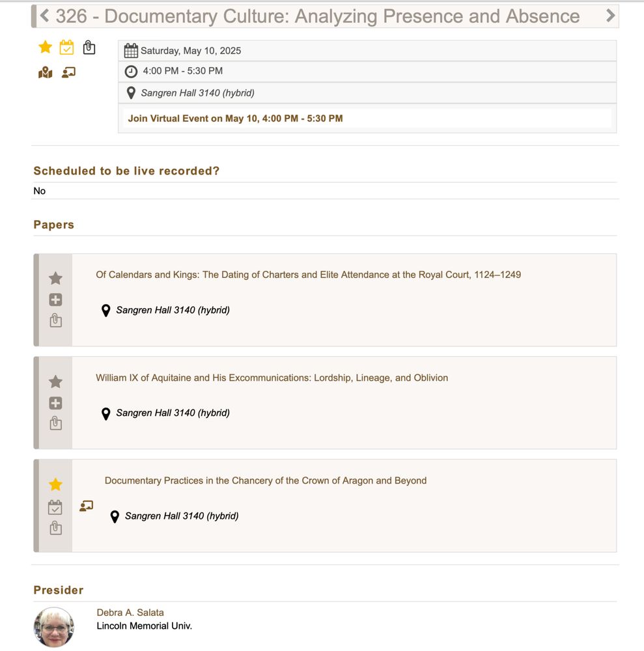The width and height of the screenshot is (644, 651).
Task: Open William IX of Aquitaine paper title
Action: [x=272, y=378]
